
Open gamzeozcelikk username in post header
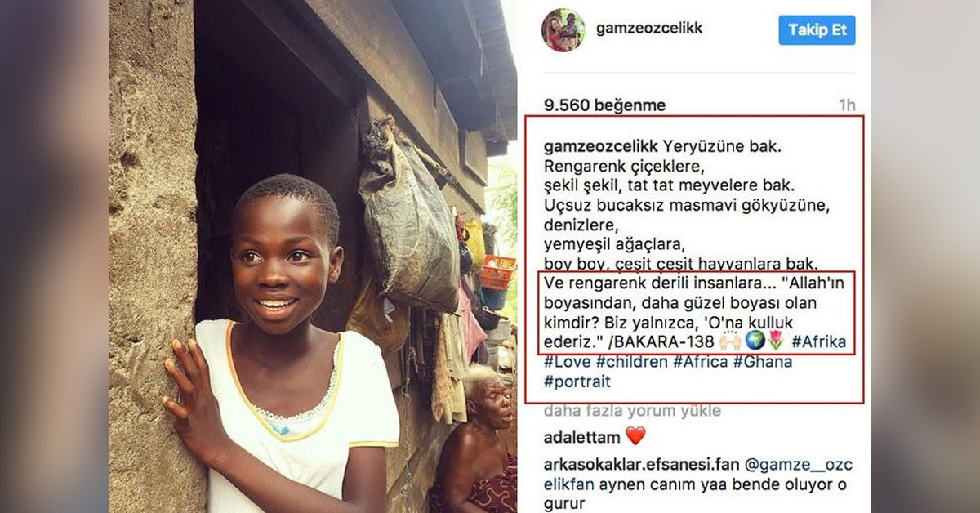(649, 28)
